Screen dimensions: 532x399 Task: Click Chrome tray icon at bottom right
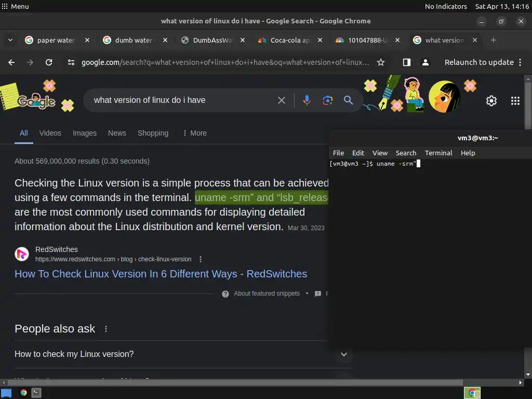472,393
